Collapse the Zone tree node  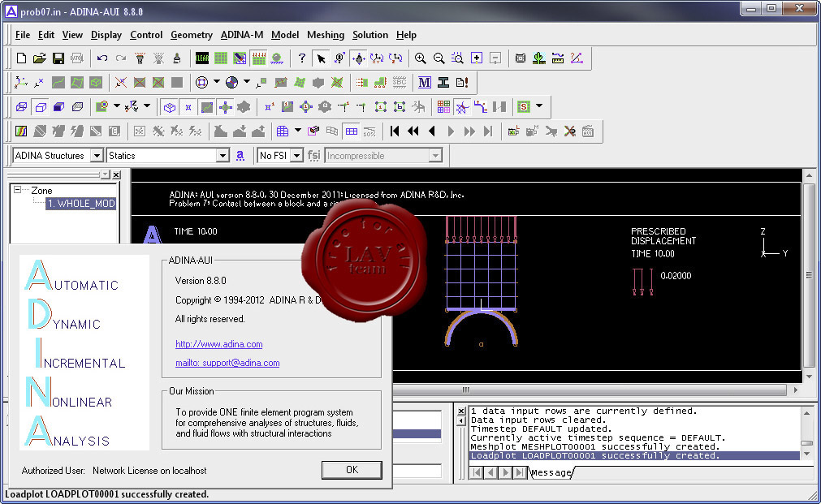pos(18,190)
